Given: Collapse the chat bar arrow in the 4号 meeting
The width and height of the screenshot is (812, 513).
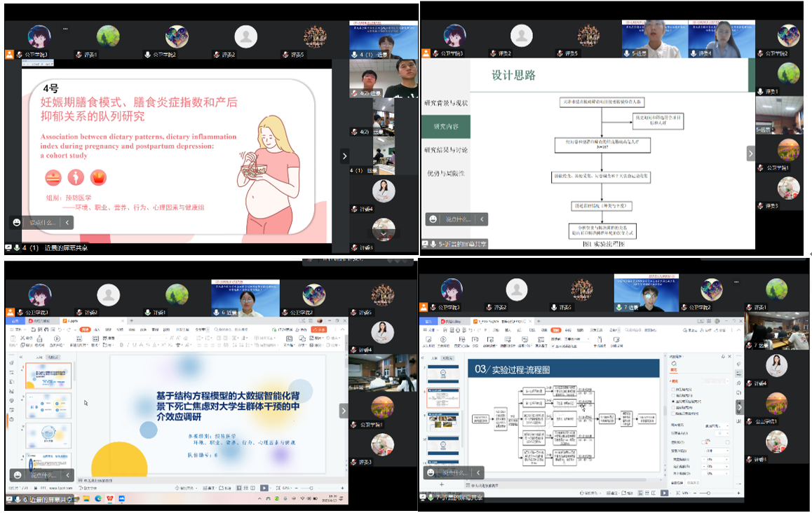Looking at the screenshot, I should 67,223.
